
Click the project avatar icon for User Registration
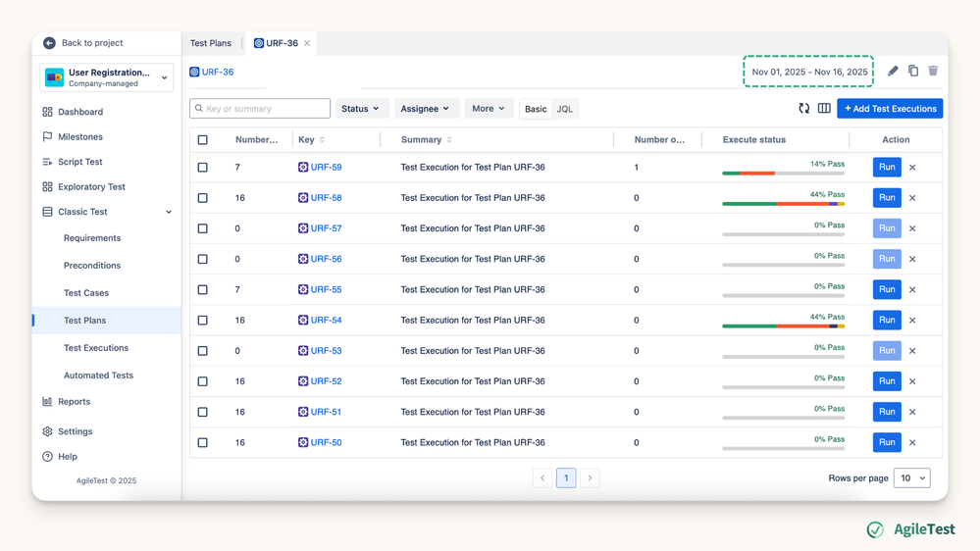pyautogui.click(x=54, y=77)
